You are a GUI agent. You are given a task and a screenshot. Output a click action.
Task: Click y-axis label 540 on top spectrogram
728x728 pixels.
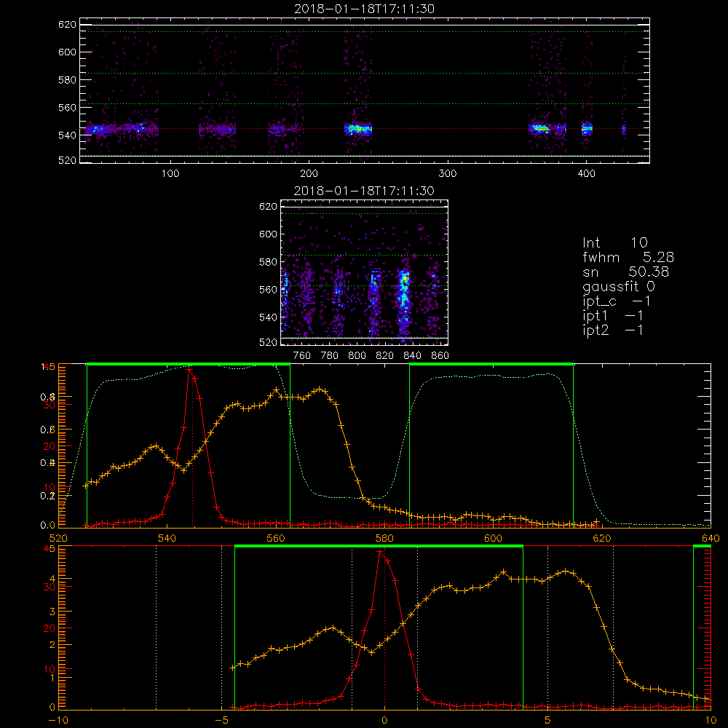67,135
